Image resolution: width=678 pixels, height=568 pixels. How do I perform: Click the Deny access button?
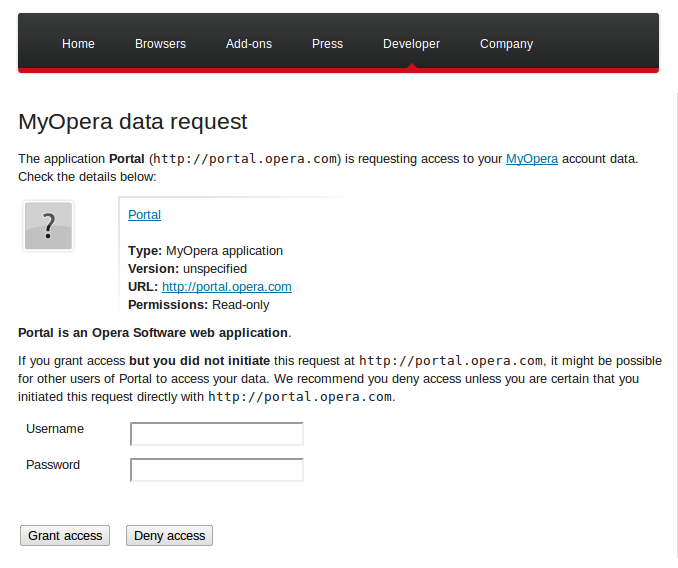pyautogui.click(x=170, y=536)
